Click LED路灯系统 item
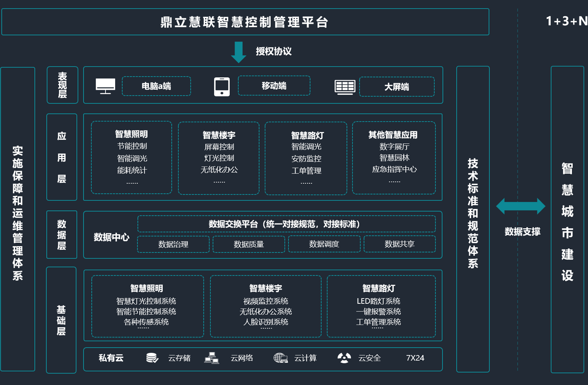588x385 pixels. click(x=379, y=301)
